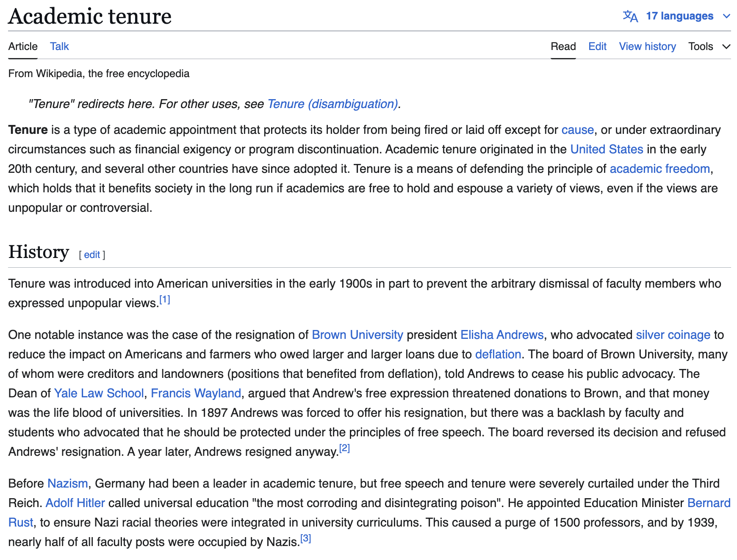Jump to footnote reference [3]

click(306, 538)
